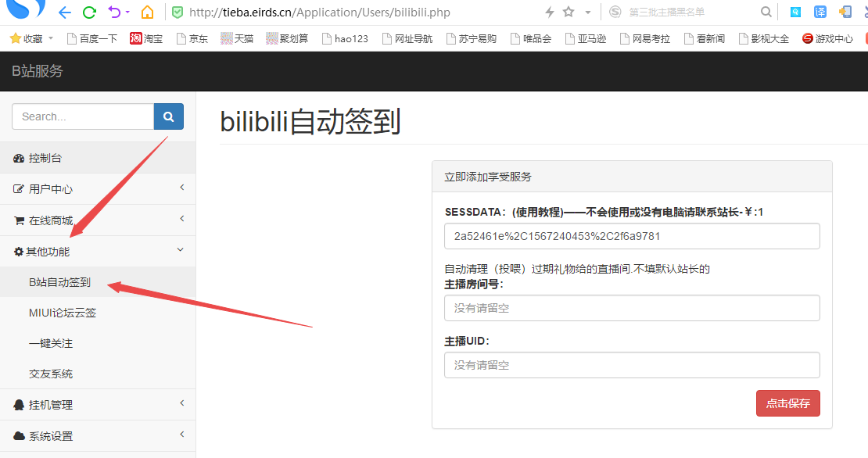Open the hao123 bookmark
Viewport: 868px width, 458px height.
[x=345, y=38]
